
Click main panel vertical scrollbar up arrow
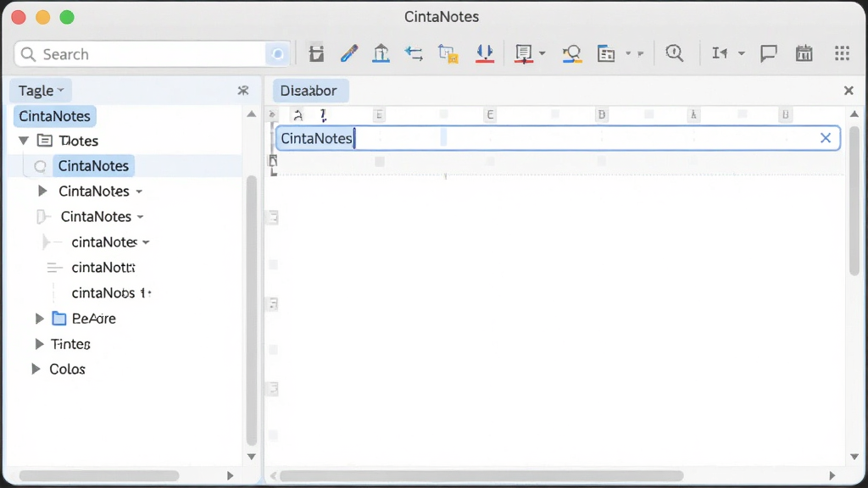pyautogui.click(x=854, y=114)
